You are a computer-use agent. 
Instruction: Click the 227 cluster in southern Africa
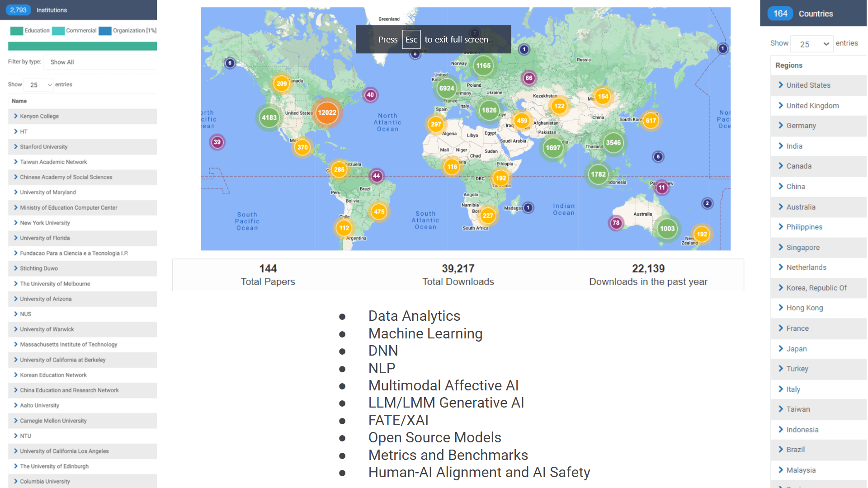(488, 216)
